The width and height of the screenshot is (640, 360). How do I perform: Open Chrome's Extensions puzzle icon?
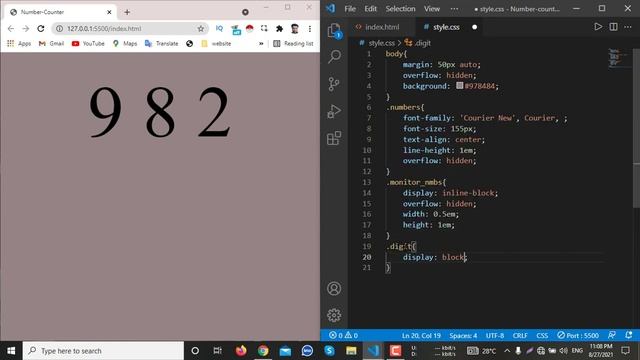(x=279, y=28)
